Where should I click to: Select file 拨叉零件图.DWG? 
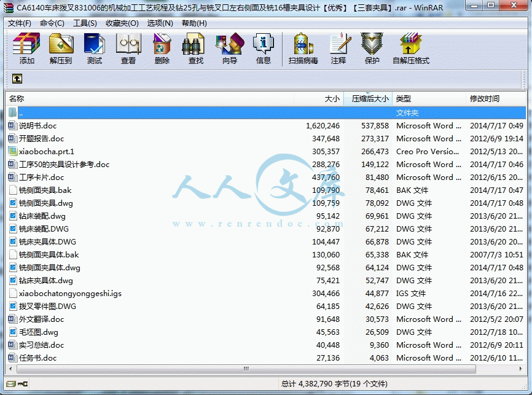click(47, 306)
